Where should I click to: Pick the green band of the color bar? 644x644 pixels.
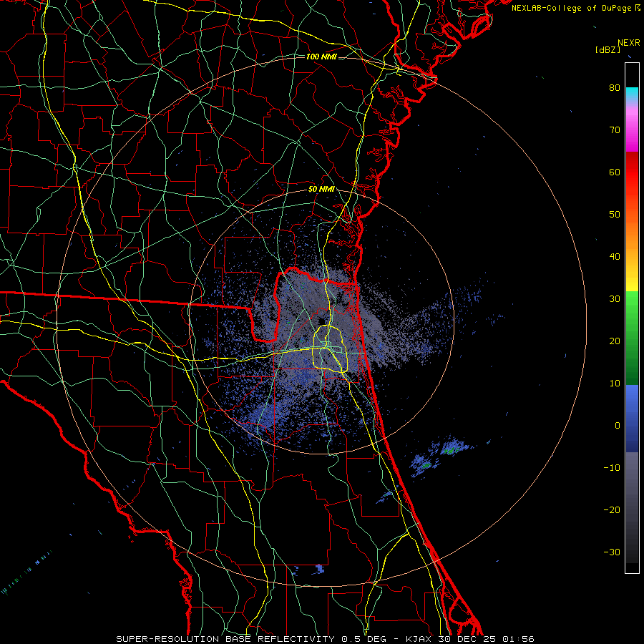(x=632, y=338)
